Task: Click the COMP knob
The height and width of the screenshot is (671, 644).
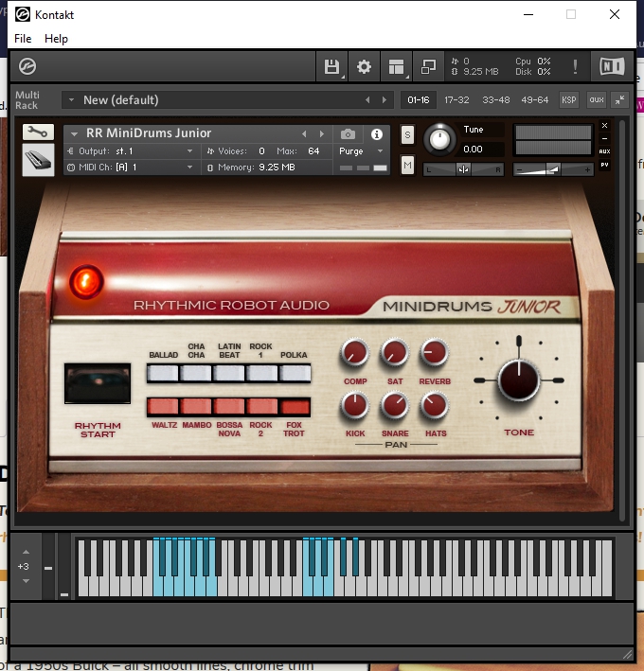Action: point(354,353)
